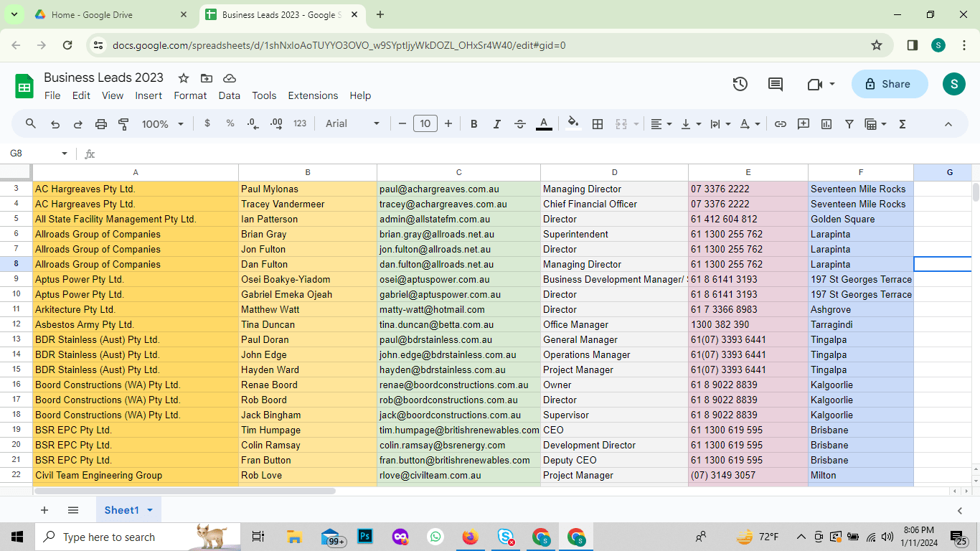
Task: Click the Name Box showing G8
Action: pyautogui.click(x=37, y=154)
